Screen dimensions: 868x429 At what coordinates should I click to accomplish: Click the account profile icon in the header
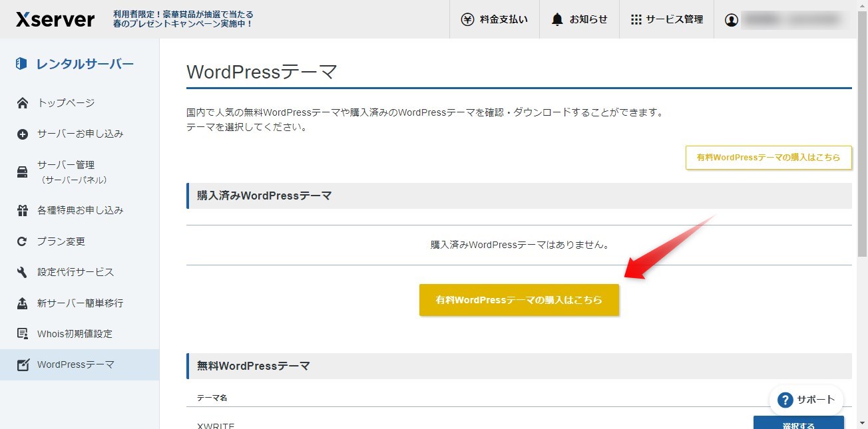point(732,20)
